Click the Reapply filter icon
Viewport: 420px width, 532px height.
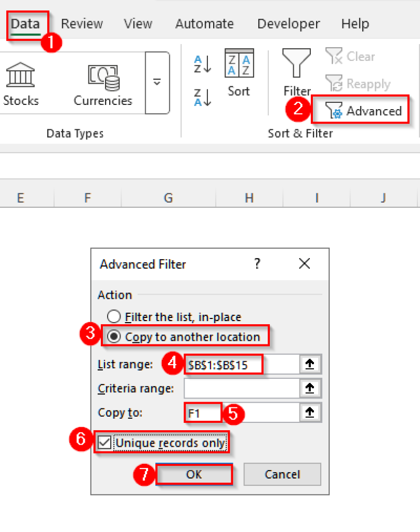[364, 84]
